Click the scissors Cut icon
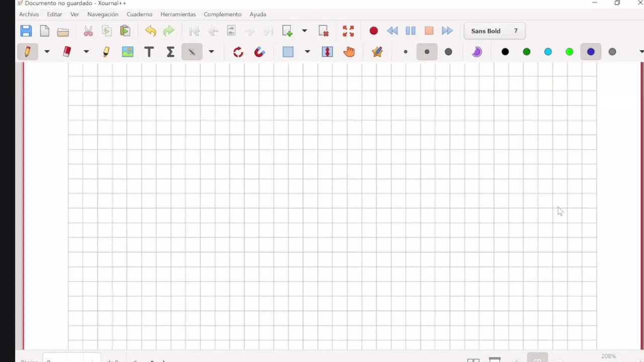The image size is (644, 362). 89,31
